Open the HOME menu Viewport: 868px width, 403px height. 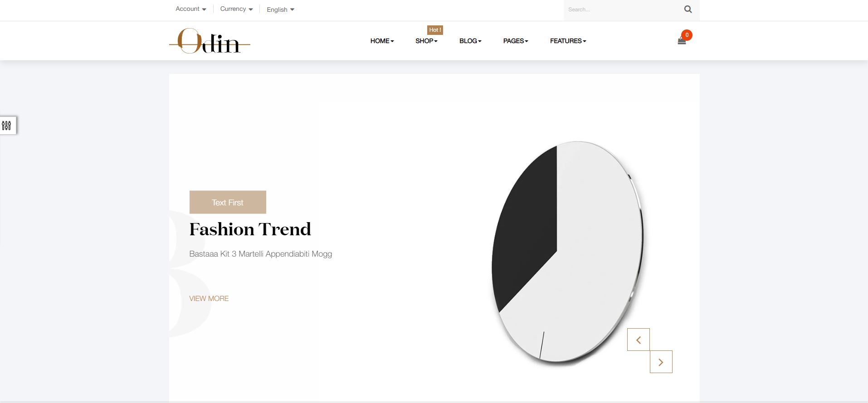click(382, 41)
